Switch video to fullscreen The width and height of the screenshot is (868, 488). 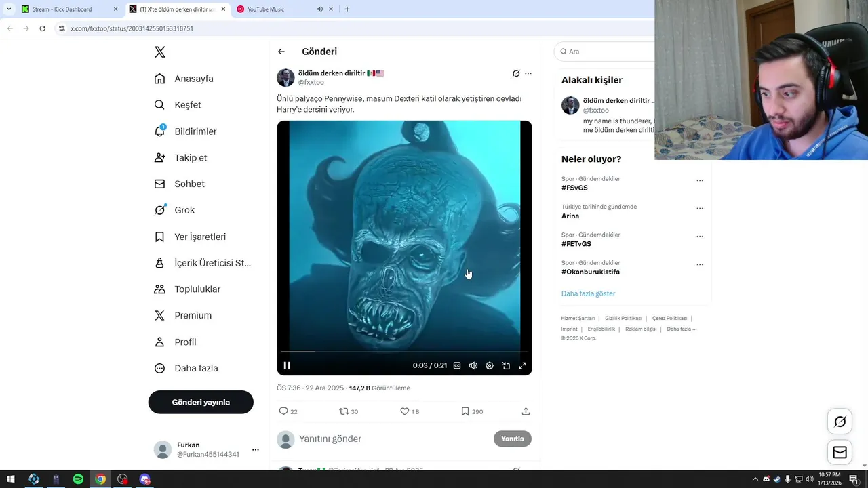(x=522, y=365)
